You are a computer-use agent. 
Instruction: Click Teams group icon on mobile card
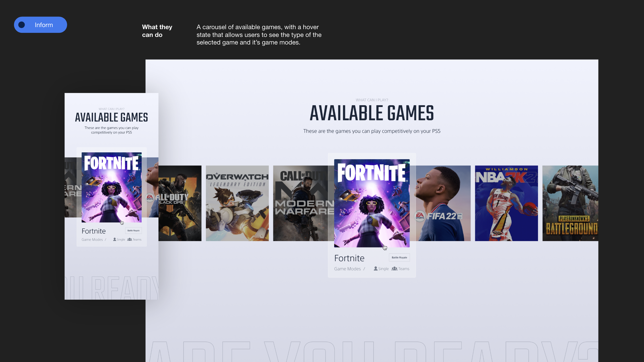click(x=130, y=239)
